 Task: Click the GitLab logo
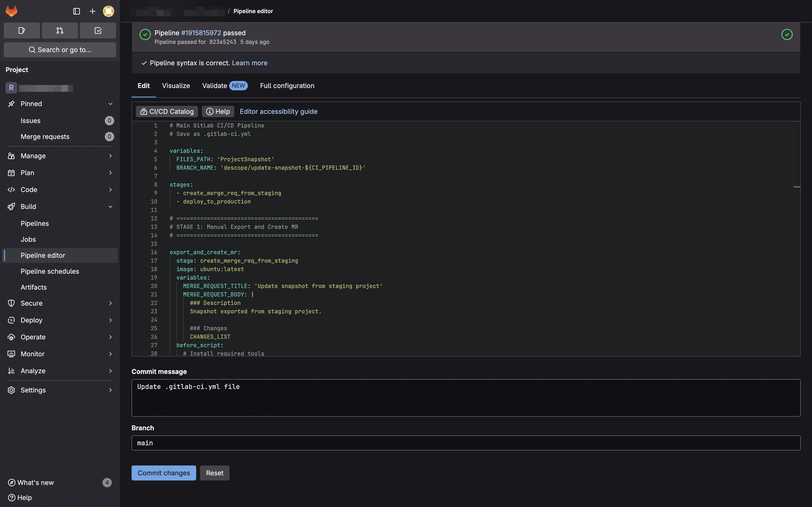click(x=11, y=11)
